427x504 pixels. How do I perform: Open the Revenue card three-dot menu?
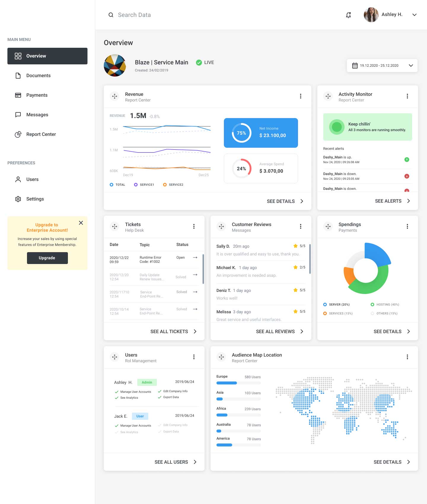pyautogui.click(x=300, y=96)
